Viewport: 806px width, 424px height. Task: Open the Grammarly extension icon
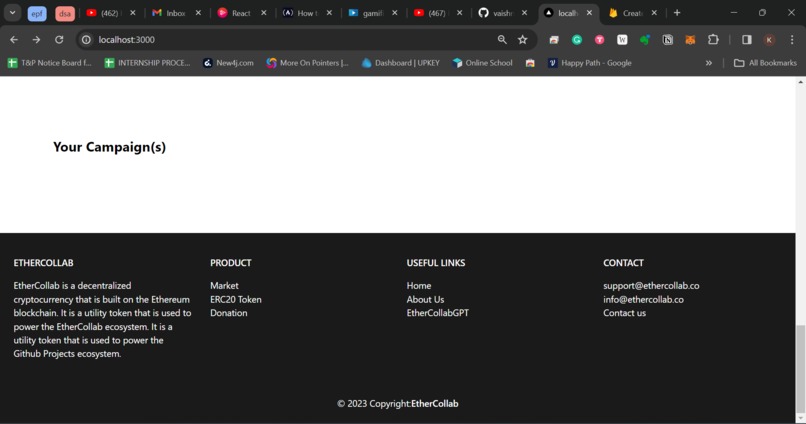[x=577, y=40]
